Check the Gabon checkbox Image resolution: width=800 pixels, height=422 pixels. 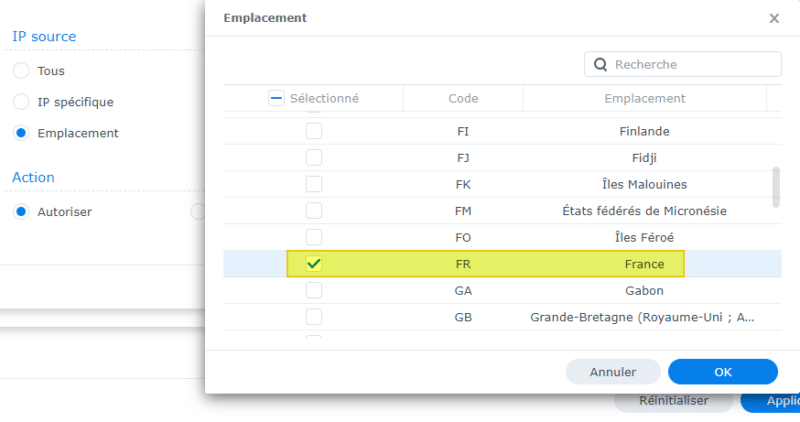(x=314, y=290)
